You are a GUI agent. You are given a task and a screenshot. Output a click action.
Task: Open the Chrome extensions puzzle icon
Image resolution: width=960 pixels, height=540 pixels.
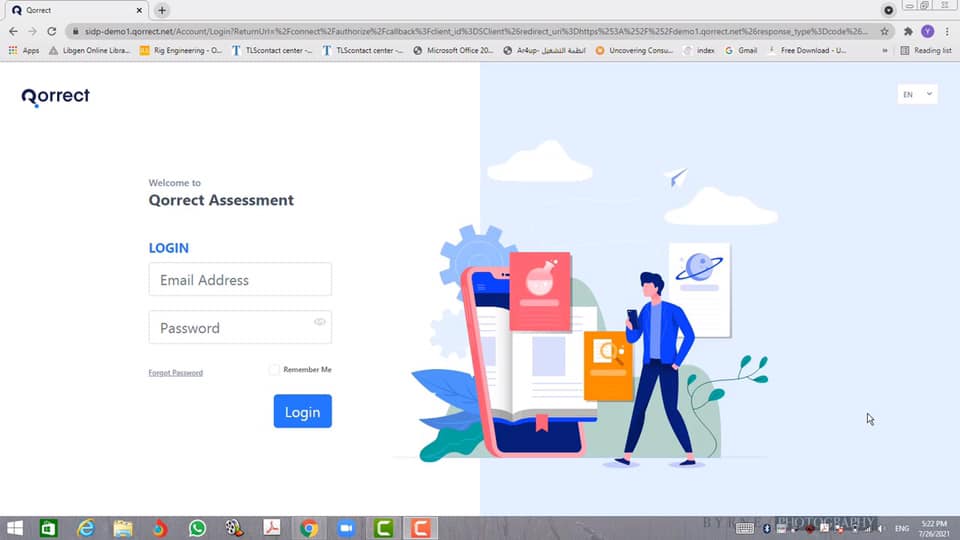[x=908, y=31]
